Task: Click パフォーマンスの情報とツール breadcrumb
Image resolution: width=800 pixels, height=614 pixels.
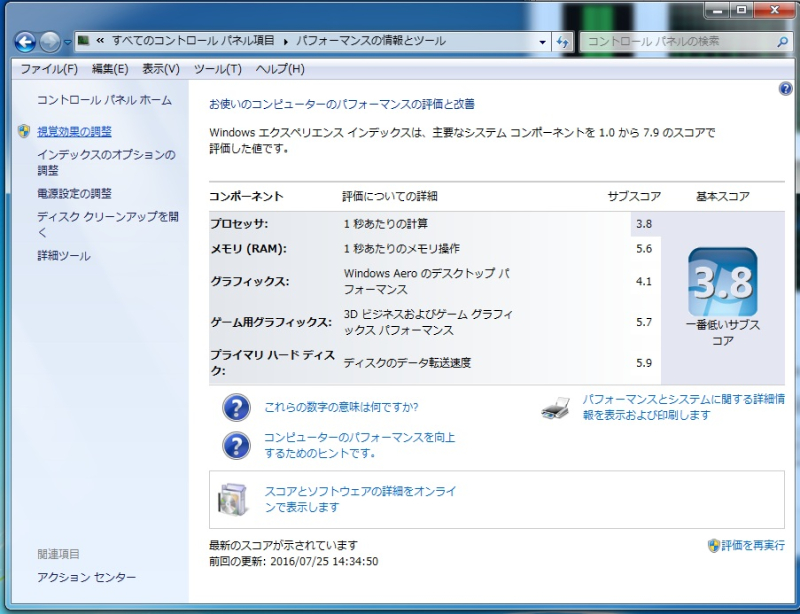Action: pyautogui.click(x=371, y=41)
